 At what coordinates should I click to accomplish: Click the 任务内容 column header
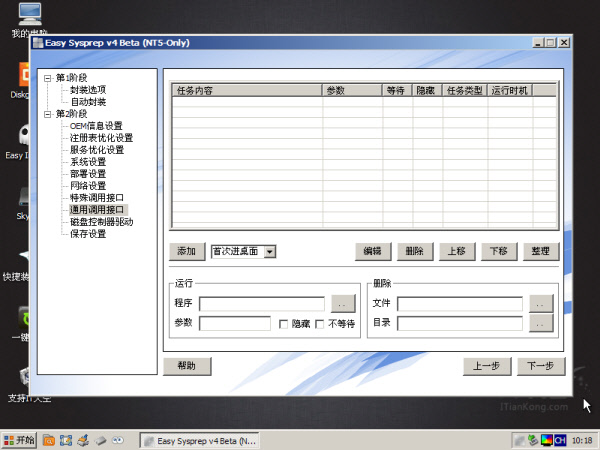pyautogui.click(x=247, y=90)
